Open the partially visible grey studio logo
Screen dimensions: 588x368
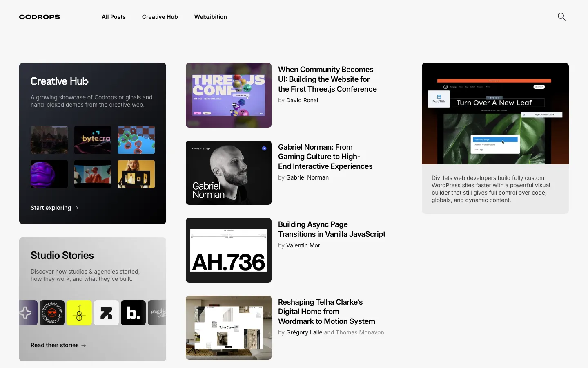point(157,313)
